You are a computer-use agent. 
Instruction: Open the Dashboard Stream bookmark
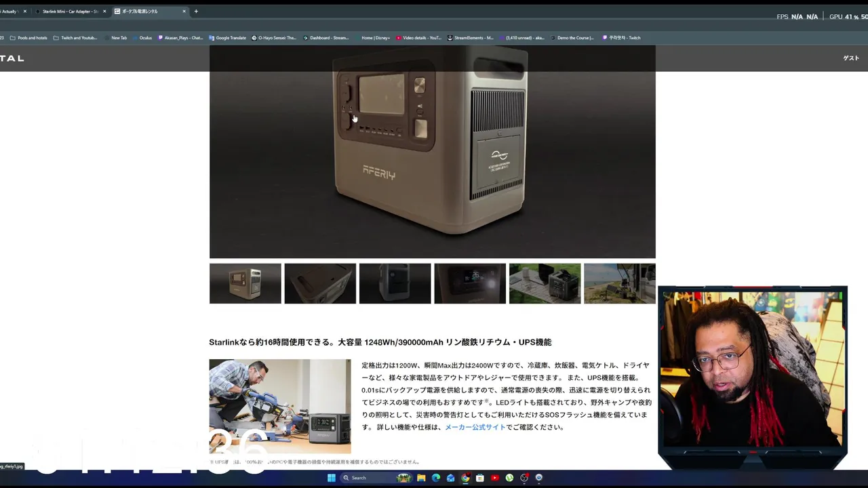click(x=325, y=38)
